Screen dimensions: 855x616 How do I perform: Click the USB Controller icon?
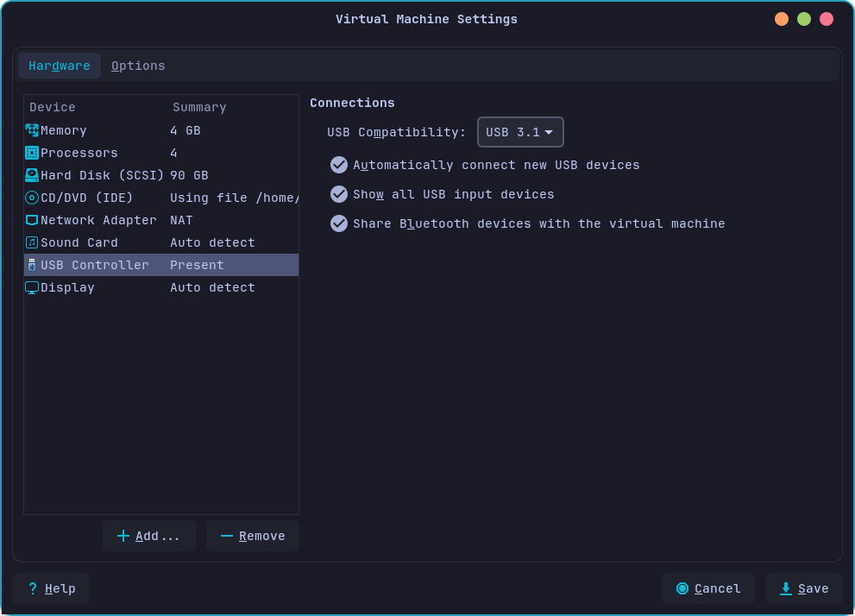[32, 265]
